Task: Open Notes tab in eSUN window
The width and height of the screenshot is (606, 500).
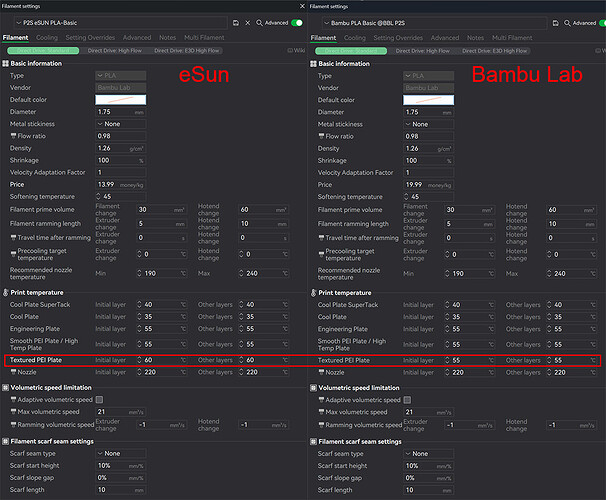Action: pos(167,37)
